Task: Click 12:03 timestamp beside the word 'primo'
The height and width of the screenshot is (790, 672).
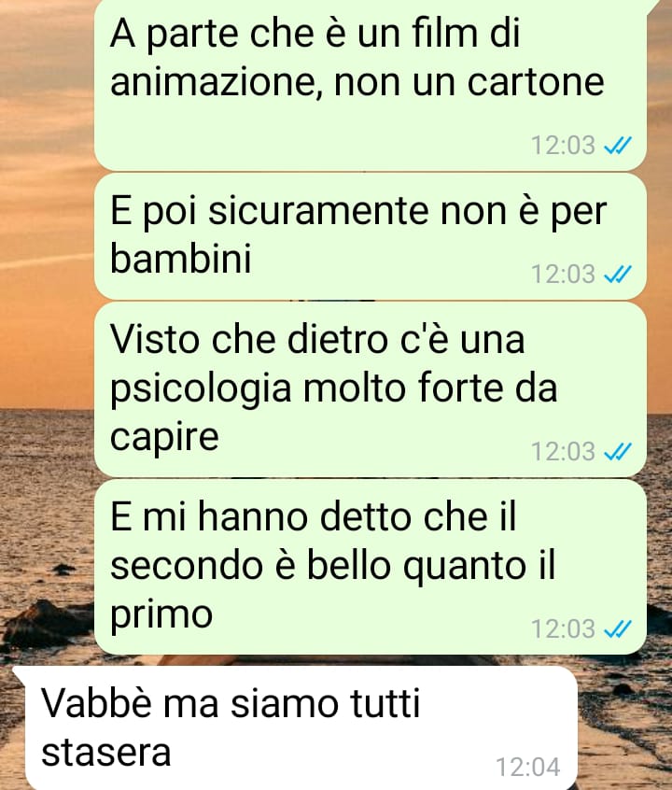Action: coord(563,628)
